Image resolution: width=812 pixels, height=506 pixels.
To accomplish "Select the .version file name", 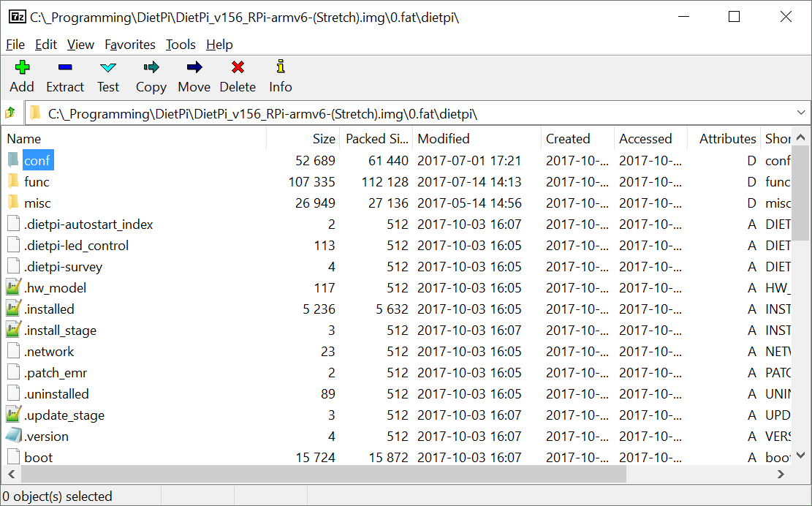I will point(46,437).
